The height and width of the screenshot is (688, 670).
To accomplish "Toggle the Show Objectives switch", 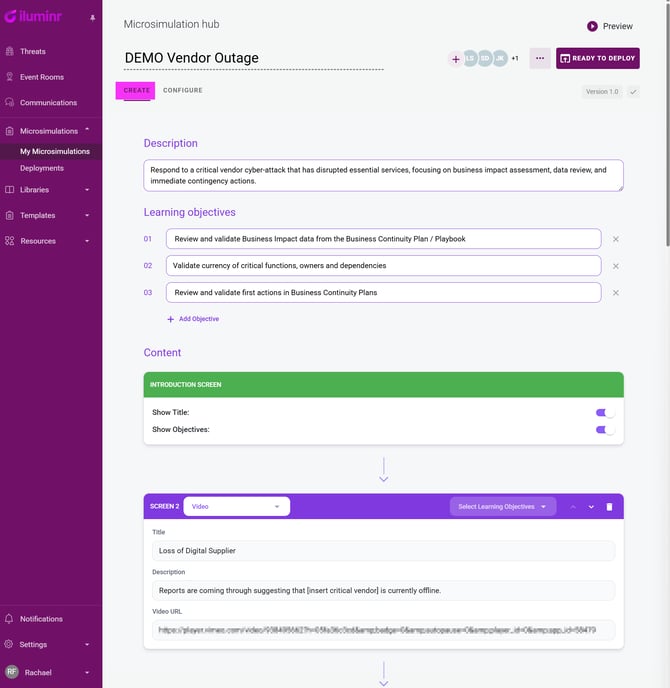I will (604, 430).
